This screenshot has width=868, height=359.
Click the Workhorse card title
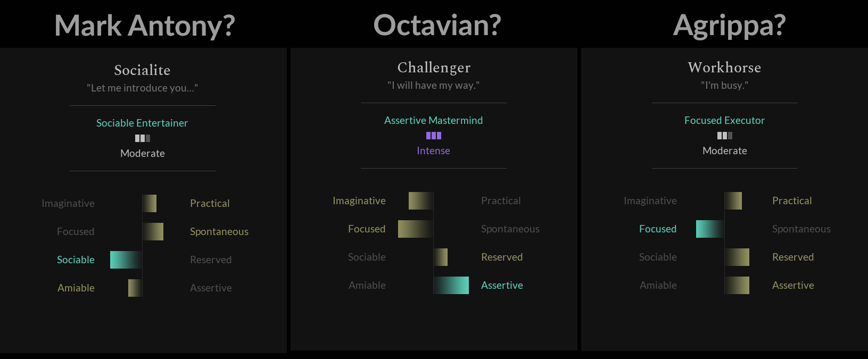(725, 67)
